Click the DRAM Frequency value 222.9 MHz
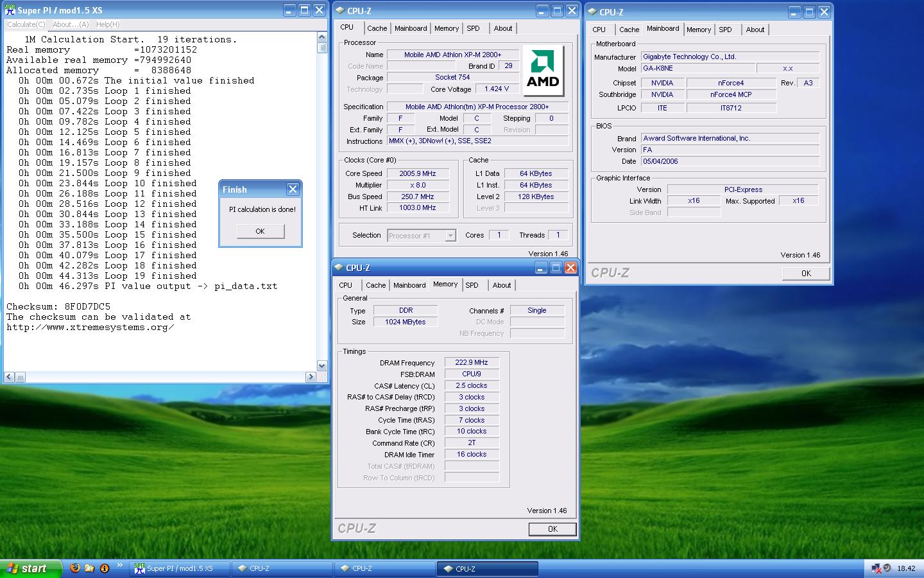 tap(472, 362)
